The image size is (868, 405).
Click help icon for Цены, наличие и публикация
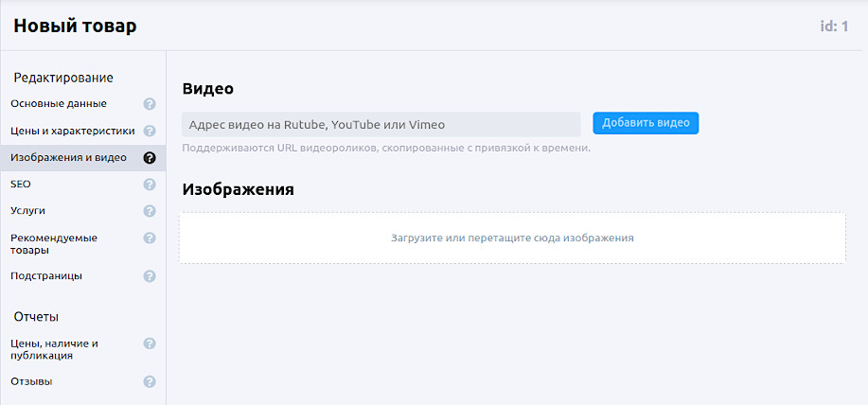150,344
